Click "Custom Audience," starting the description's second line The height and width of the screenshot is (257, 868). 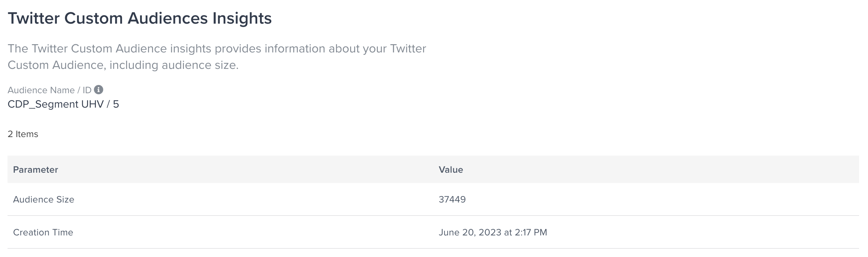[57, 65]
